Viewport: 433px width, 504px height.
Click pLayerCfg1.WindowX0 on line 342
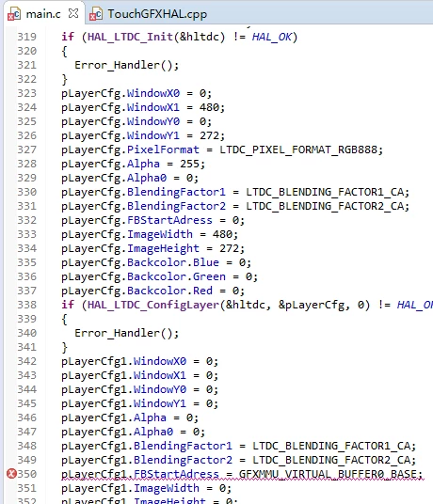124,361
